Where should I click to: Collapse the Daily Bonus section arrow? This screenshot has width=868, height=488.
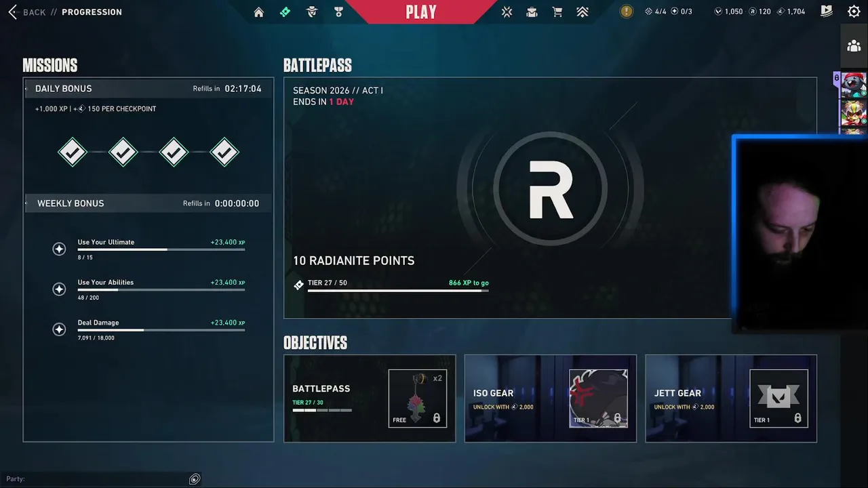pyautogui.click(x=26, y=89)
